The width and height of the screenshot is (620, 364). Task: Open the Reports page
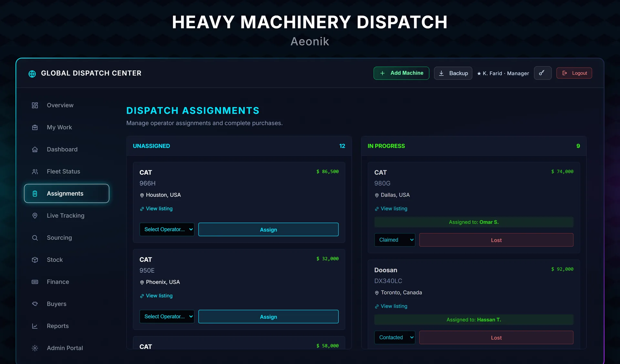tap(67, 326)
